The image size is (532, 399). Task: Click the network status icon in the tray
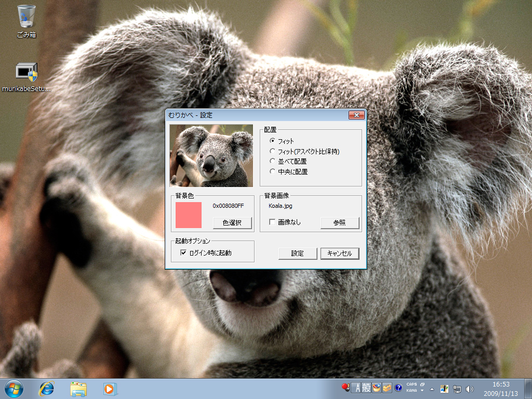tap(457, 389)
